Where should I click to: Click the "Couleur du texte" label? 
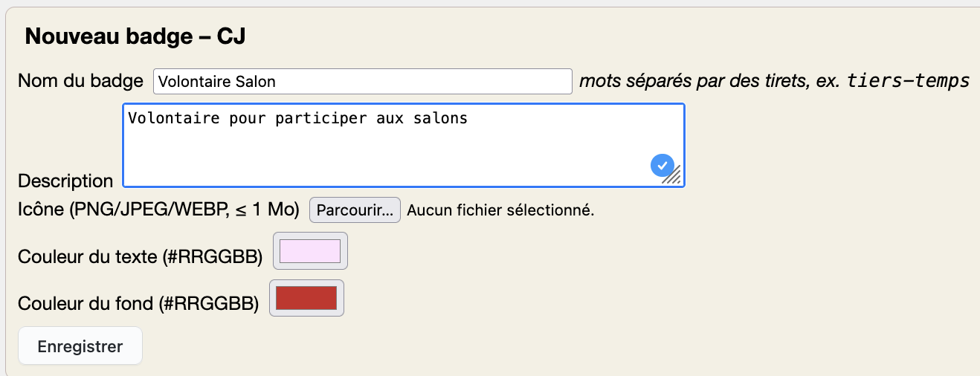pos(141,257)
